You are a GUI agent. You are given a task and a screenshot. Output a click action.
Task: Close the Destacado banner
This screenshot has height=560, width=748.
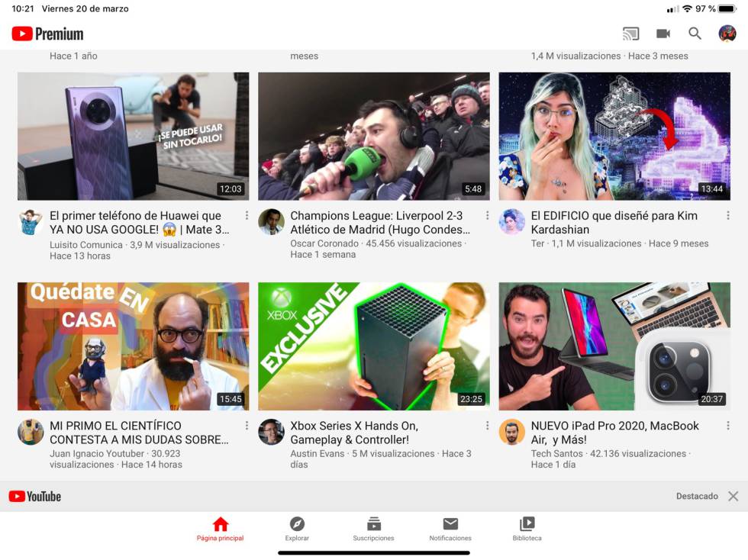pyautogui.click(x=733, y=496)
